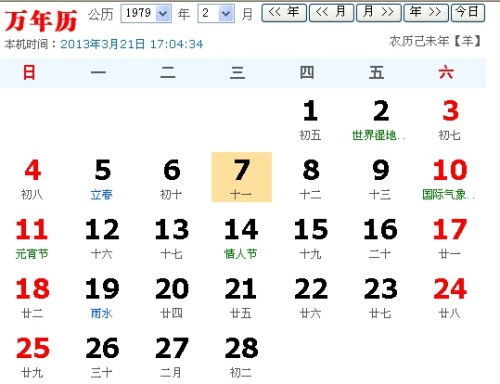
Task: Click the Thursday 四 column header
Action: coord(307,73)
